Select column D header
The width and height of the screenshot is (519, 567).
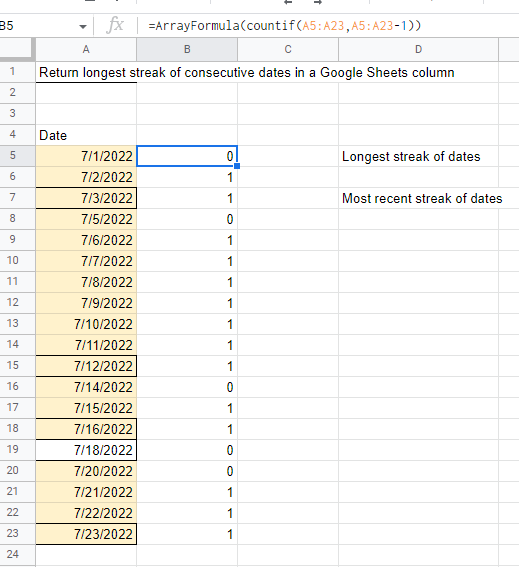tap(418, 49)
